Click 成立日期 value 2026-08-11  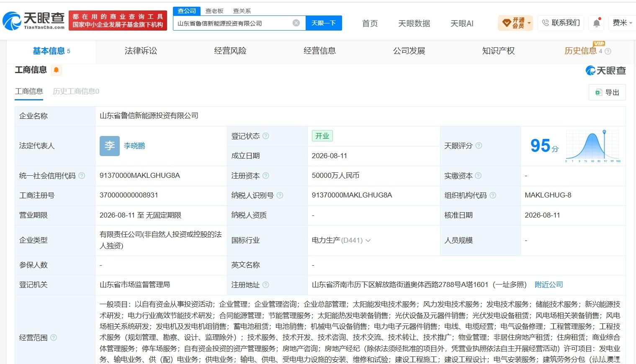(330, 156)
